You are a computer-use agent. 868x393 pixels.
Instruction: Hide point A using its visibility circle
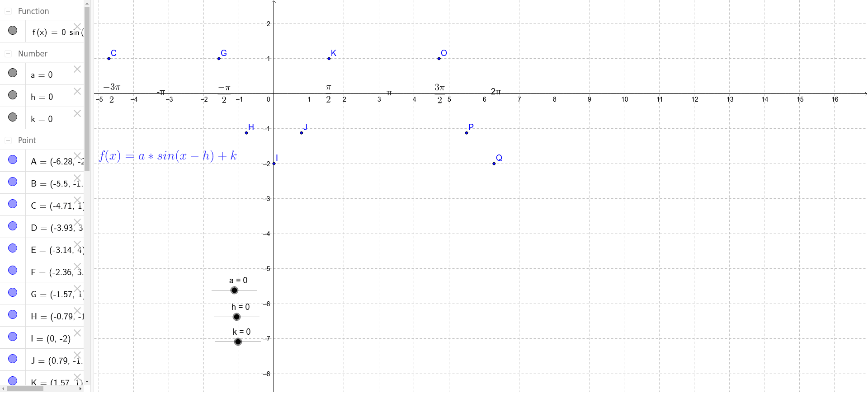[13, 159]
